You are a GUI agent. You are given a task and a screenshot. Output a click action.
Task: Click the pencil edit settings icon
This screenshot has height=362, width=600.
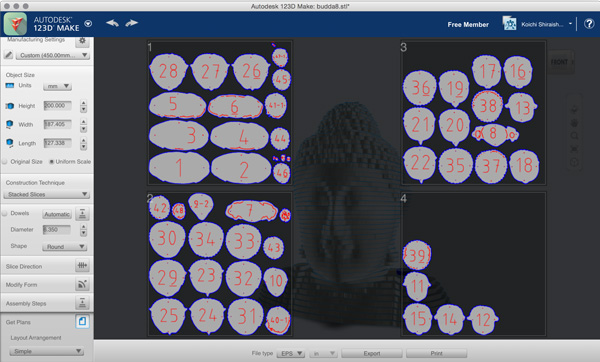tap(8, 55)
